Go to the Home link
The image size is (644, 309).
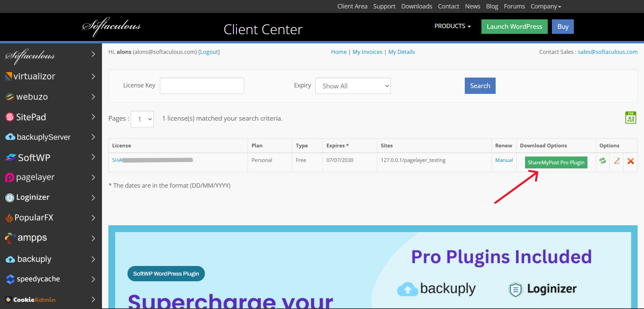coord(339,52)
